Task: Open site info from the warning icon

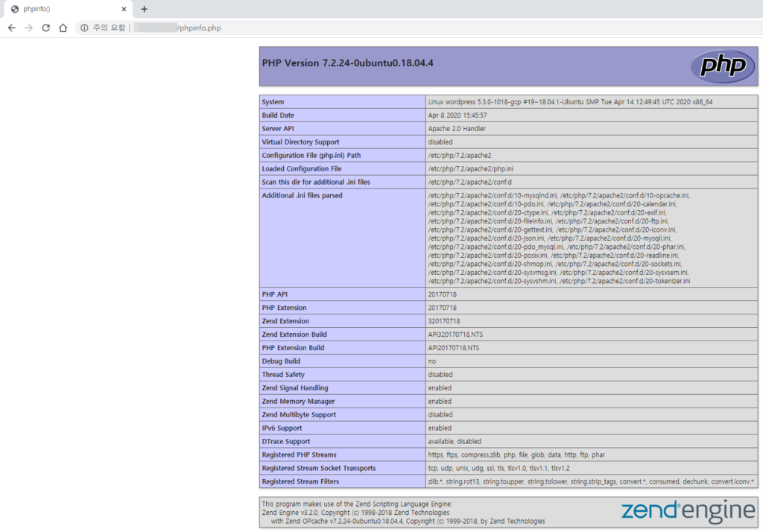Action: [84, 28]
